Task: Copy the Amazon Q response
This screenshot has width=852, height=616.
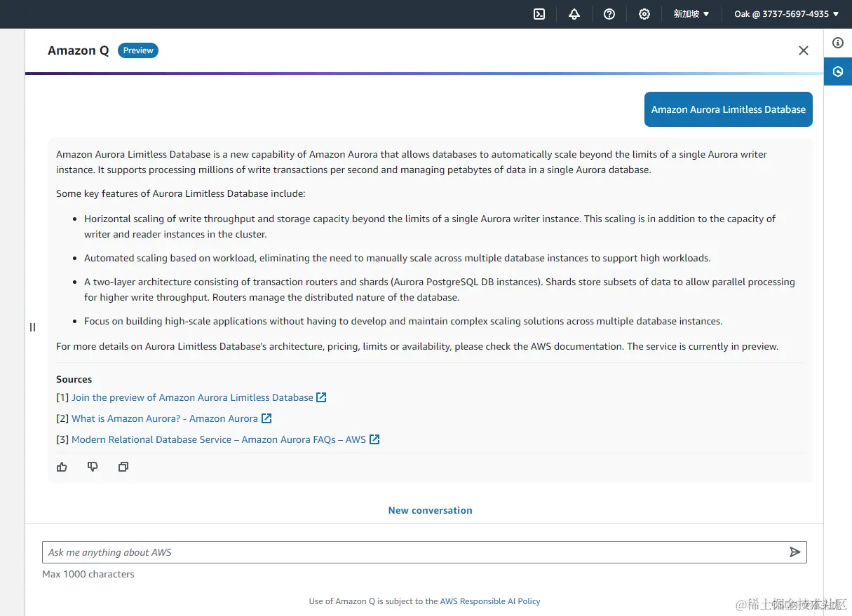Action: tap(123, 467)
